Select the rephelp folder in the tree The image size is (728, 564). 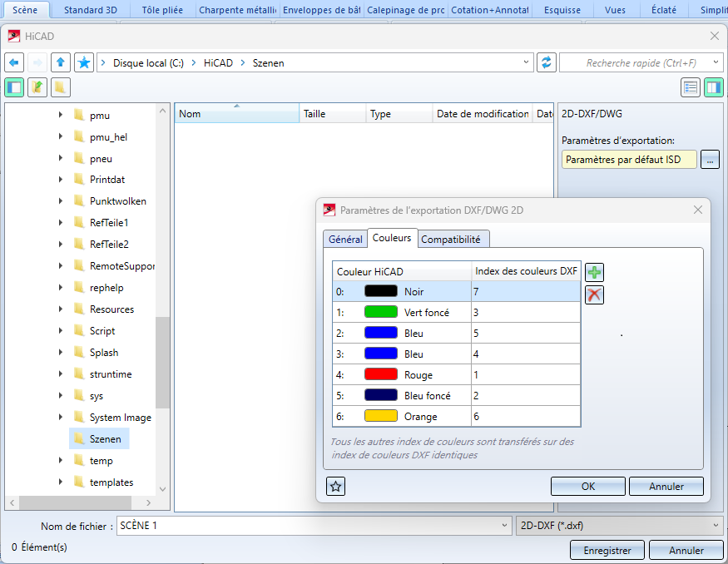click(106, 287)
